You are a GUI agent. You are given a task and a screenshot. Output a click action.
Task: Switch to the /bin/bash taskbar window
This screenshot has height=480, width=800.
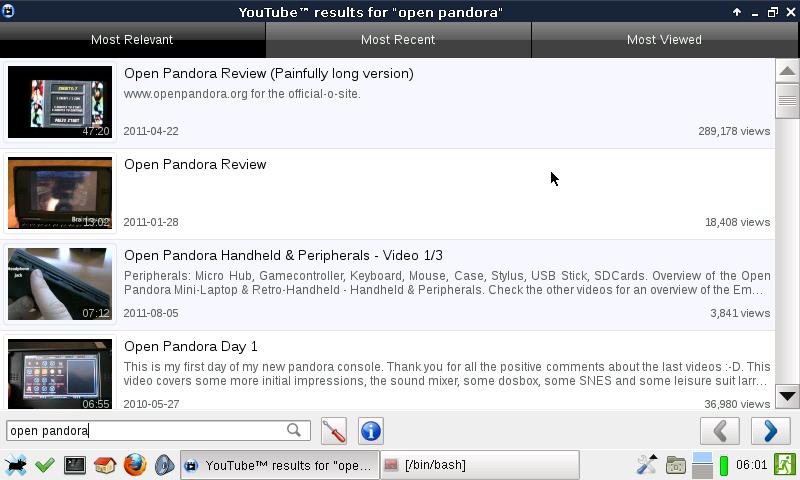(x=478, y=465)
